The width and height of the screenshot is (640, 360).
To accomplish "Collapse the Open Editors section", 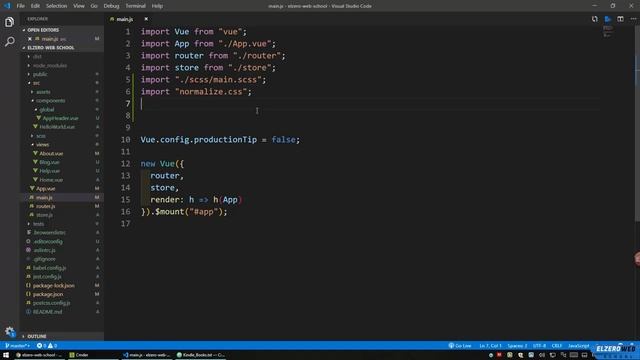I will [x=43, y=30].
